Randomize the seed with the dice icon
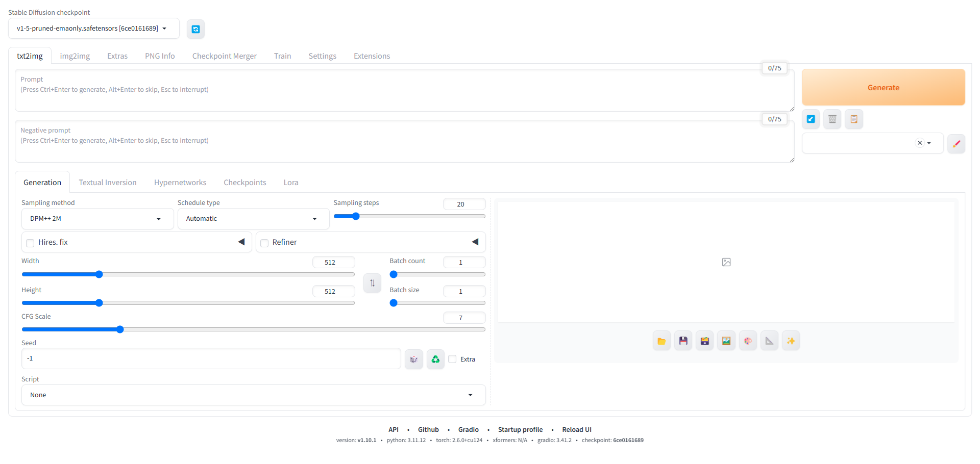The image size is (980, 464). point(413,359)
